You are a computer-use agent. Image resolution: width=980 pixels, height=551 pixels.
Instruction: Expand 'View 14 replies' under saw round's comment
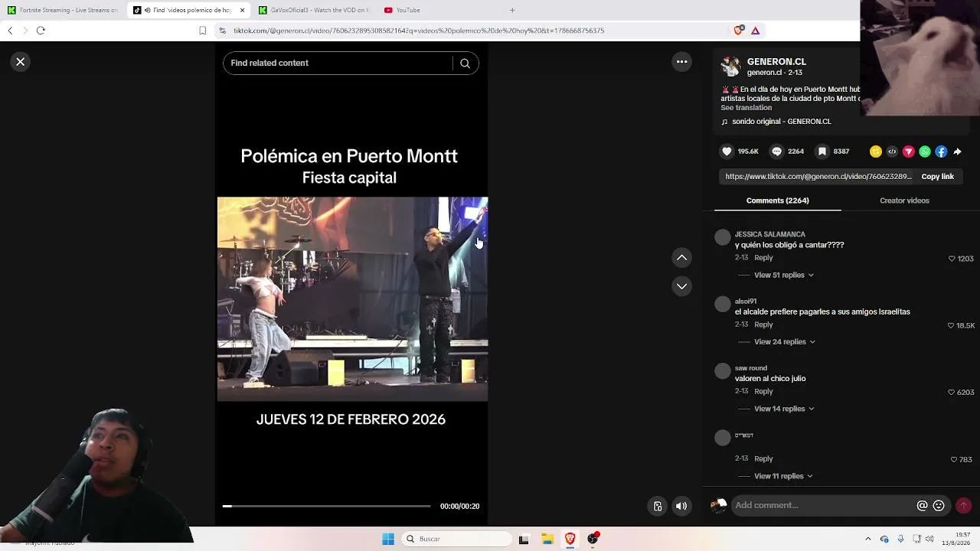pyautogui.click(x=784, y=409)
